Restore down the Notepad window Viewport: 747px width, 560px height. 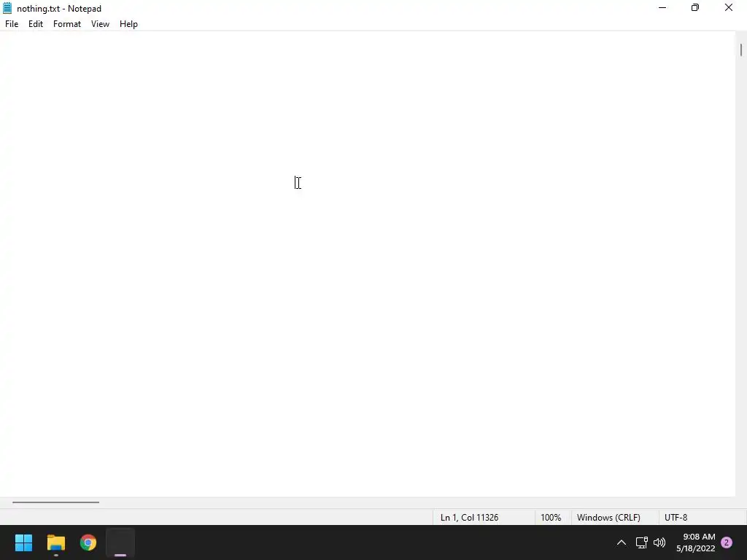[x=695, y=8]
